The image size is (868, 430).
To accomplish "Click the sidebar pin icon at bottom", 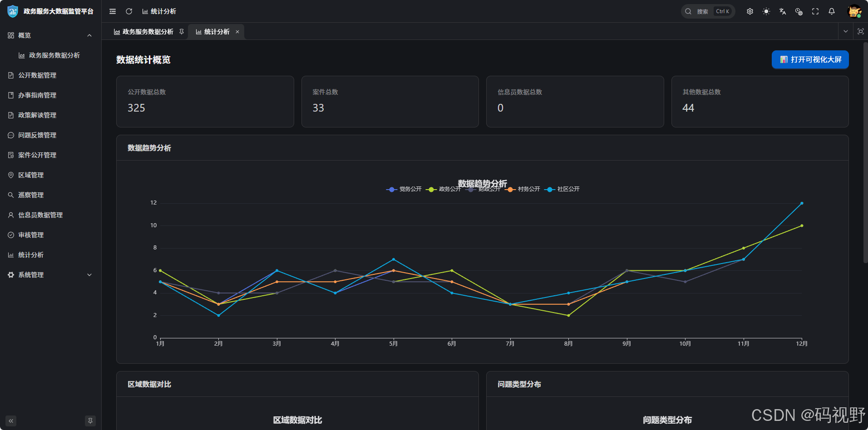I will coord(90,421).
